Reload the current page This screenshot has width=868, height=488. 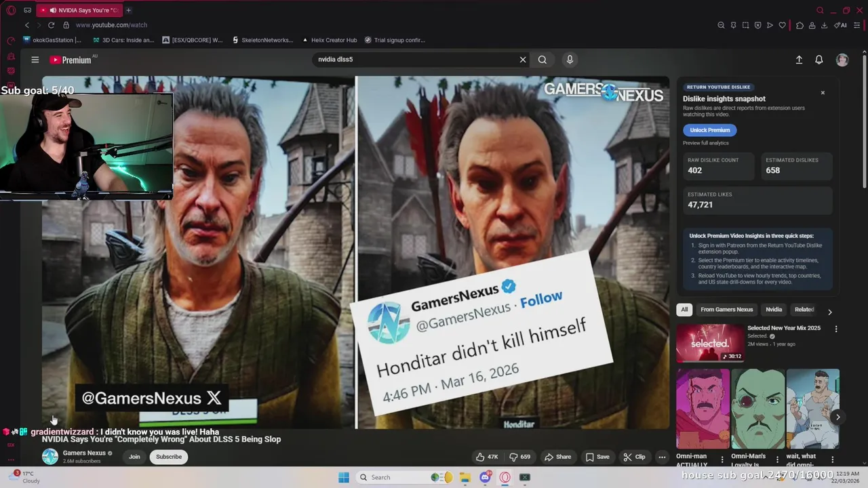pyautogui.click(x=51, y=25)
